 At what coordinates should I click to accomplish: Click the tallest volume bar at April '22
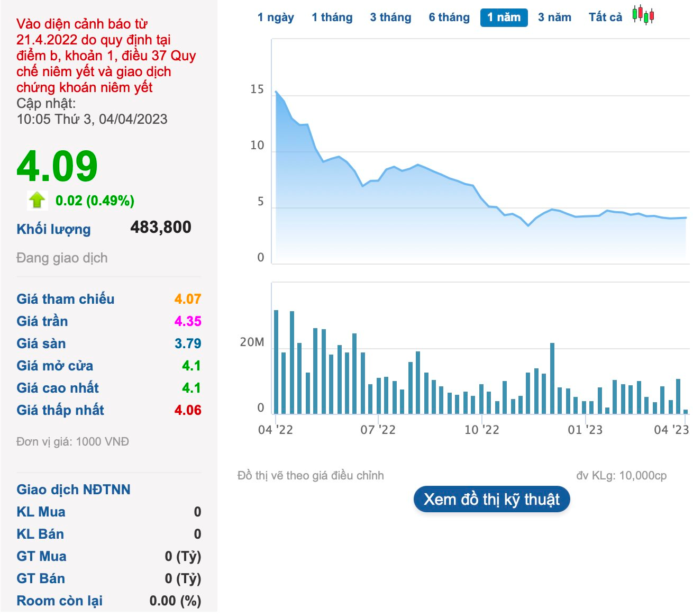coord(276,361)
